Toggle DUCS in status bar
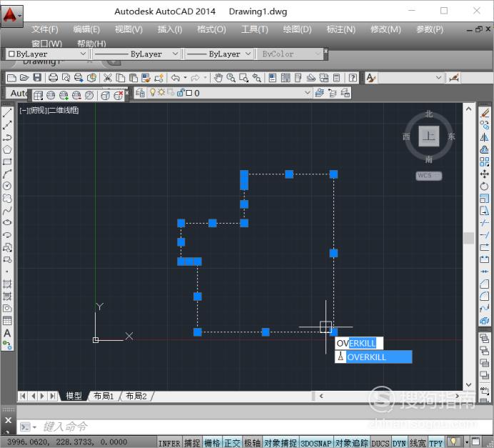The height and width of the screenshot is (448, 494). coord(380,443)
